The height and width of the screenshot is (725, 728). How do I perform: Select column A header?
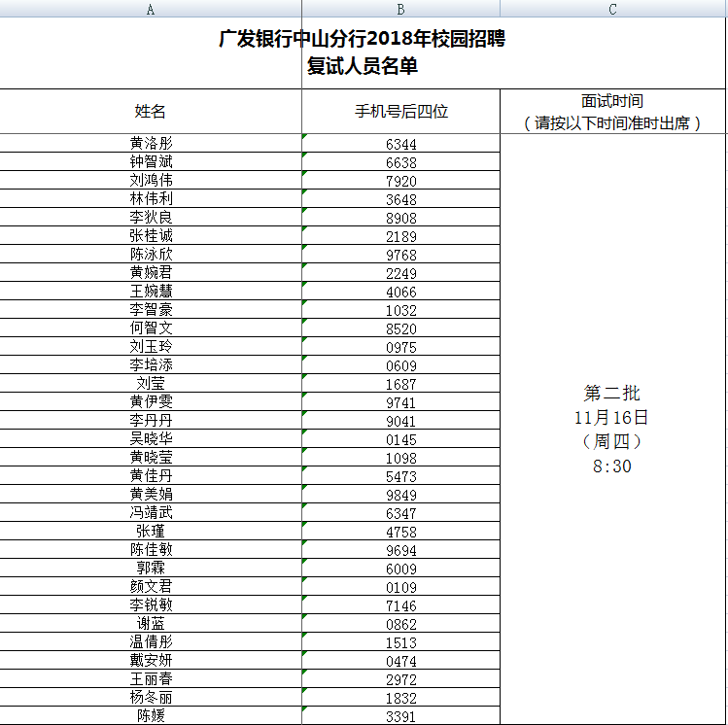click(151, 9)
